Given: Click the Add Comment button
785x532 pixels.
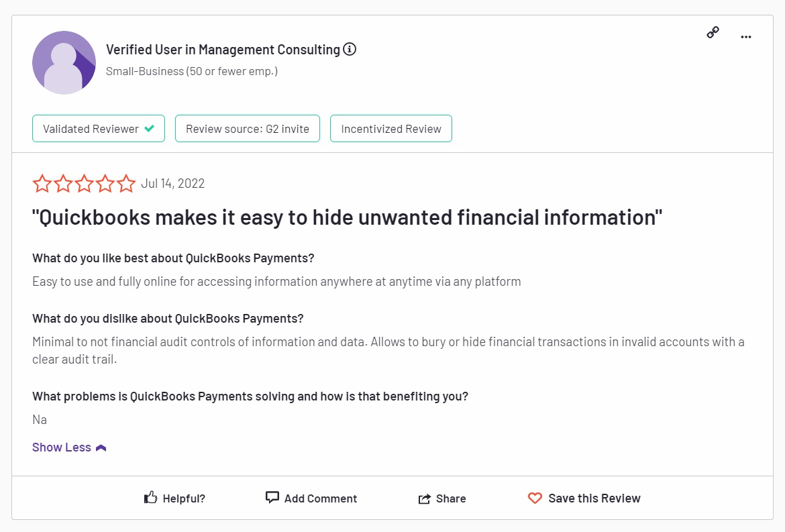Looking at the screenshot, I should coord(311,498).
